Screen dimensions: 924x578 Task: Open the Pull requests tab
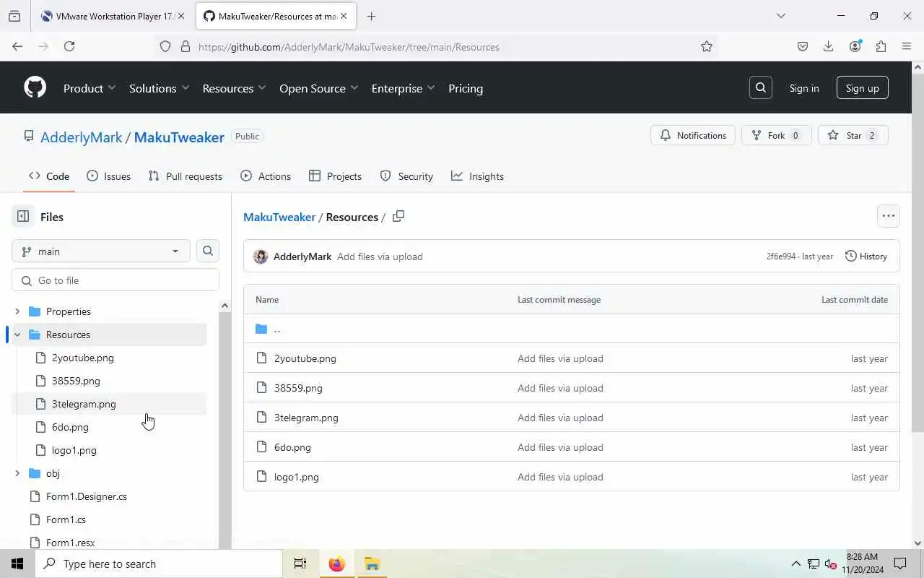[x=185, y=176]
